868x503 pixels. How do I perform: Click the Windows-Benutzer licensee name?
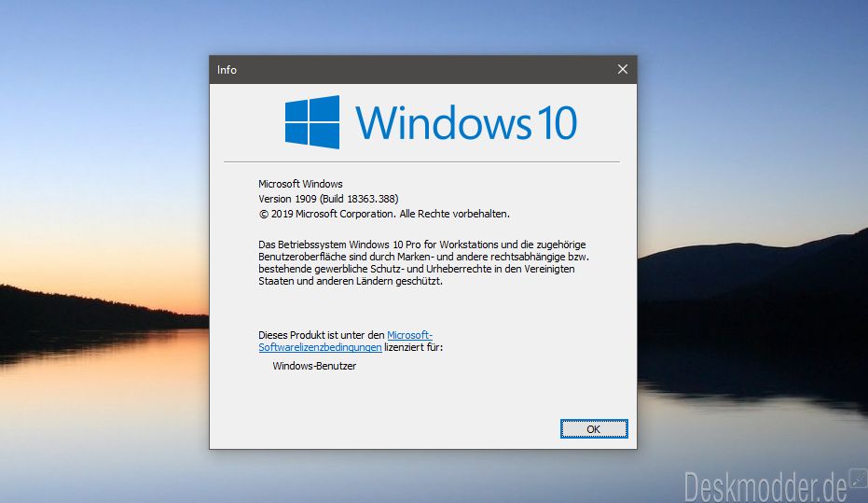pos(314,366)
